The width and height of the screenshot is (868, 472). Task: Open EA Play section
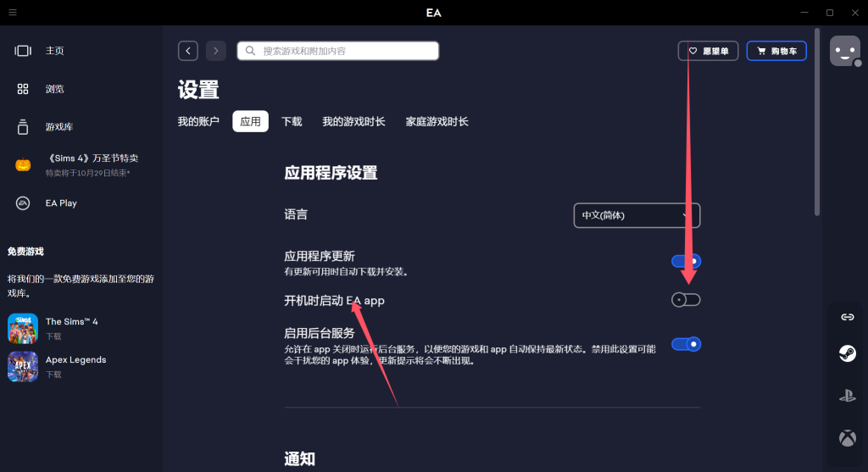[61, 203]
